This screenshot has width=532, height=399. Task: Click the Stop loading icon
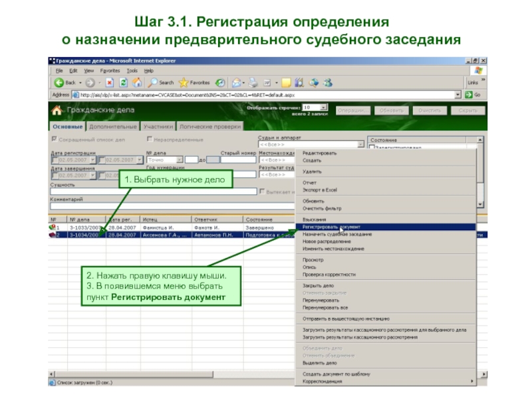click(x=109, y=82)
